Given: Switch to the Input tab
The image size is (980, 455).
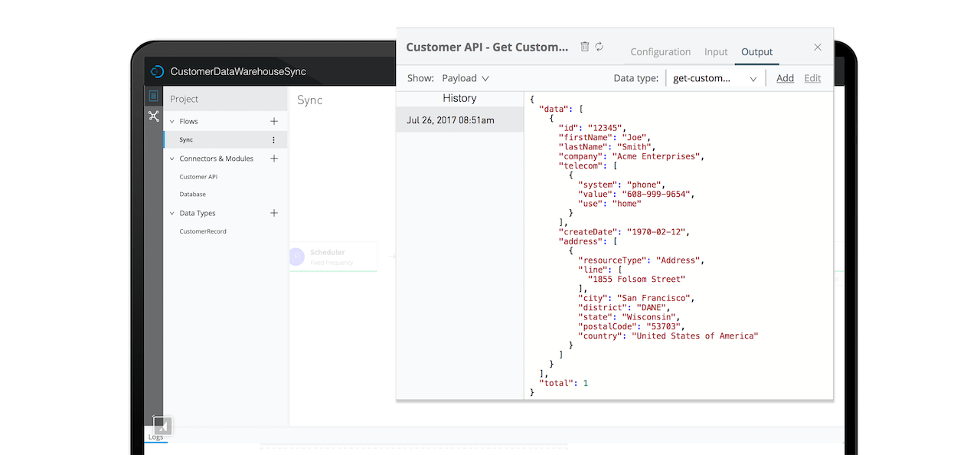Looking at the screenshot, I should pyautogui.click(x=716, y=52).
